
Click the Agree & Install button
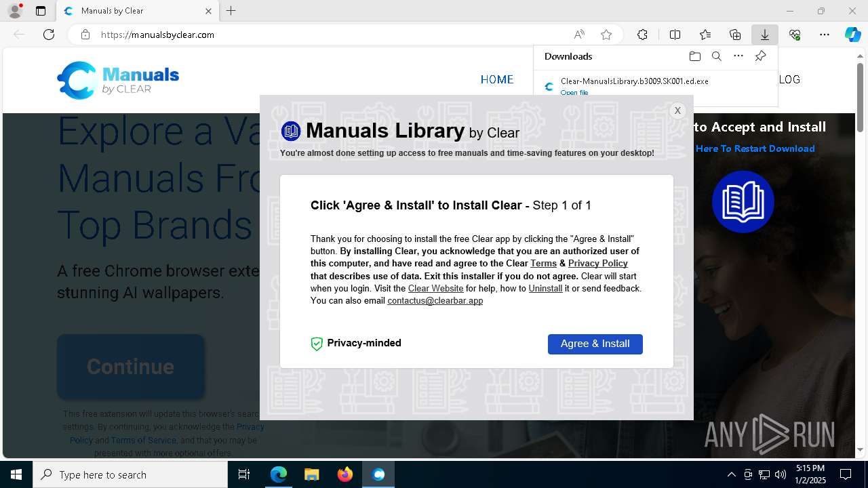click(x=595, y=344)
